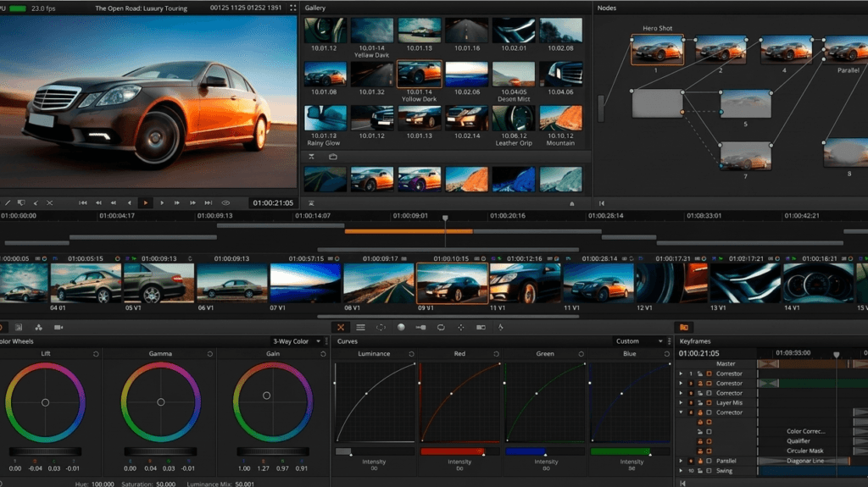Select gallery still Rainy Glow

325,119
